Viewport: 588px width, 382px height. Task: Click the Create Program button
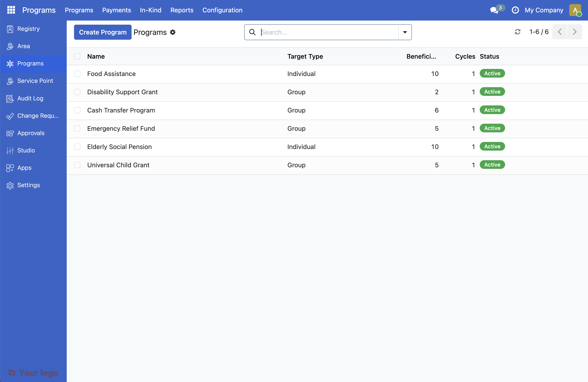click(102, 32)
